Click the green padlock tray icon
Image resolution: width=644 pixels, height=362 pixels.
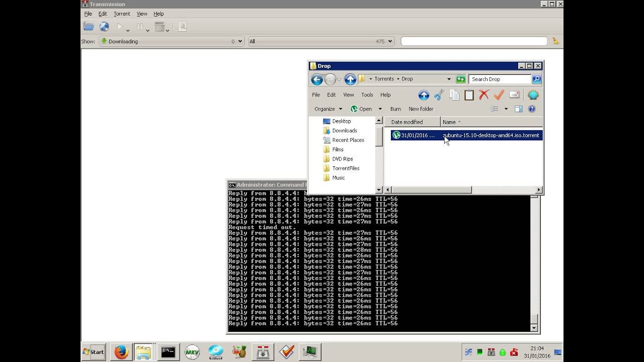coord(502,352)
